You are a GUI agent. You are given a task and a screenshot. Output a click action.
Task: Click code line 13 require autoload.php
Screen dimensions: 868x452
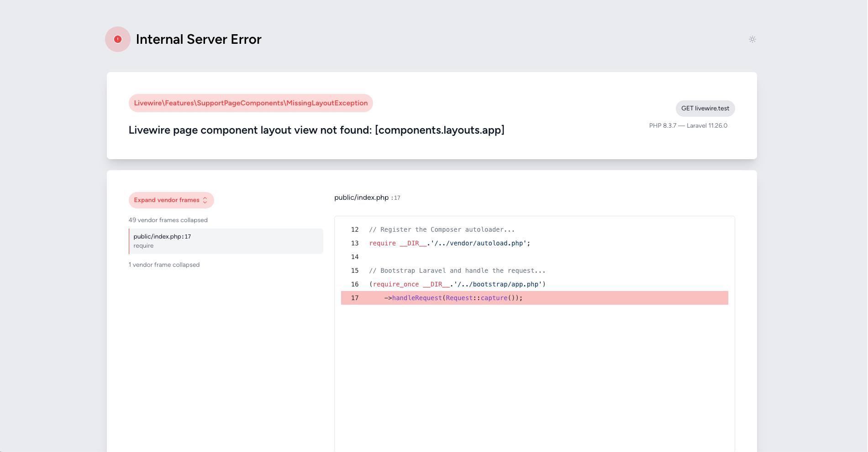coord(450,243)
